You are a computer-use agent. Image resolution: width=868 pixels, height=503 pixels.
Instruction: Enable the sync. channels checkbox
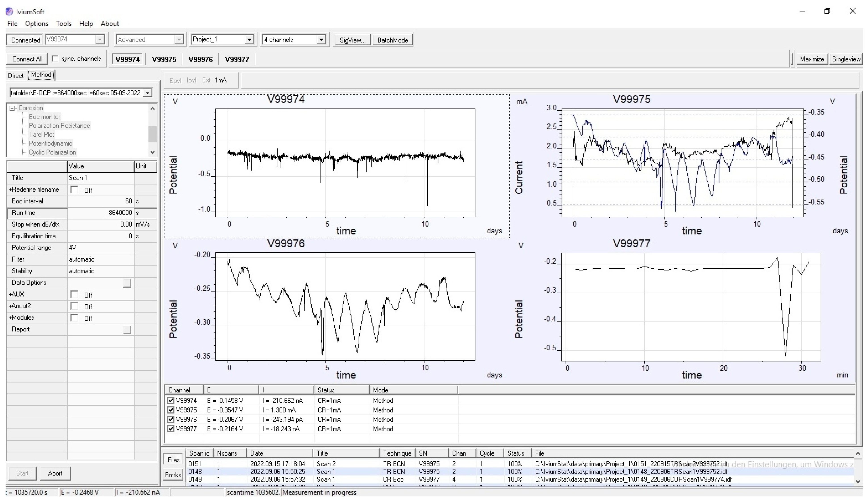55,59
